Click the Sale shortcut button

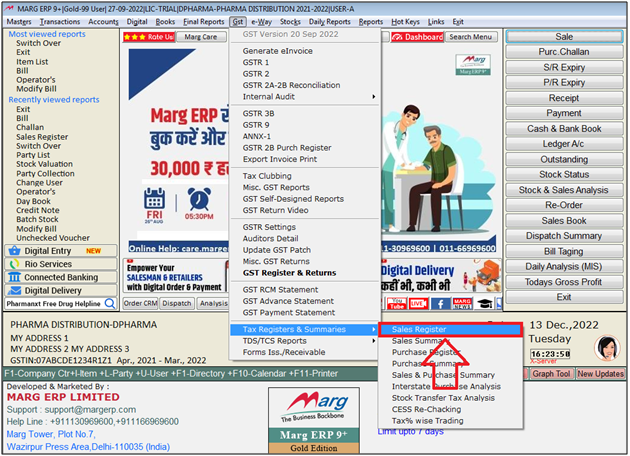coord(564,37)
